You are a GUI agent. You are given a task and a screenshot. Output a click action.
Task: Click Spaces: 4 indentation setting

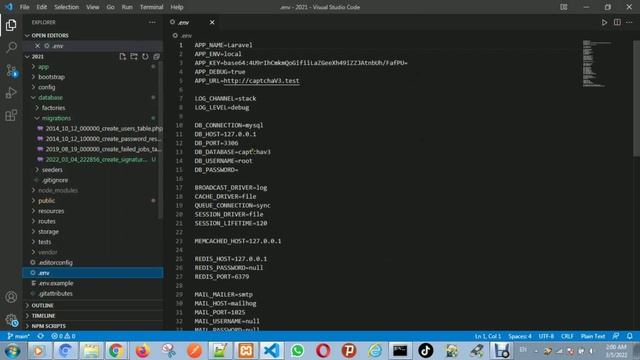point(520,336)
